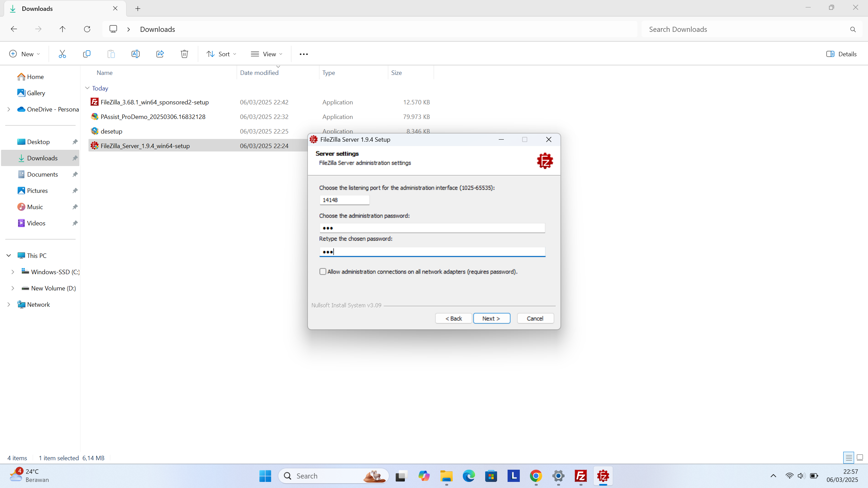This screenshot has width=868, height=488.
Task: Click the Delete trash icon
Action: (184, 54)
